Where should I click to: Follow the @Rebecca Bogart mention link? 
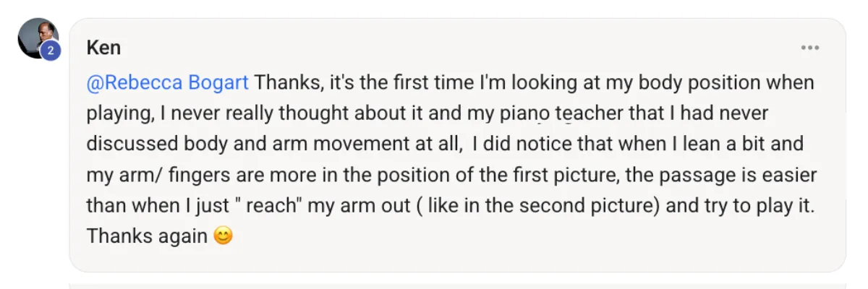(x=168, y=83)
